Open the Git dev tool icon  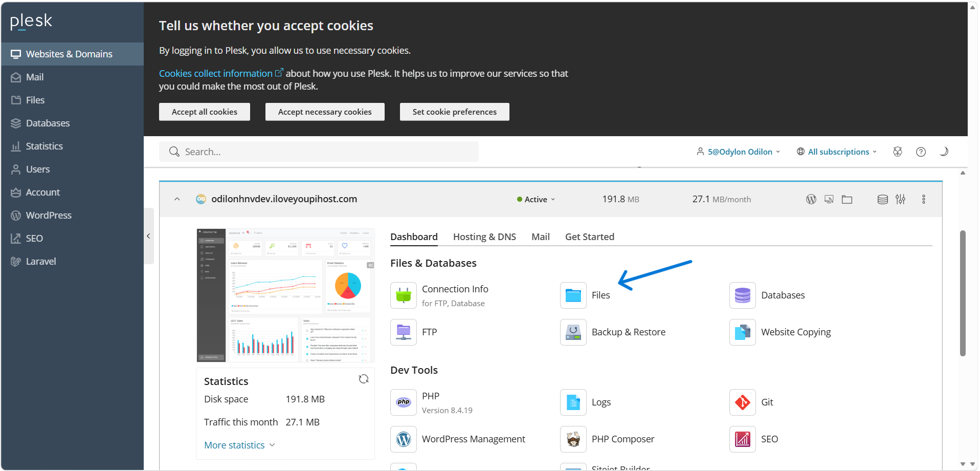point(742,402)
